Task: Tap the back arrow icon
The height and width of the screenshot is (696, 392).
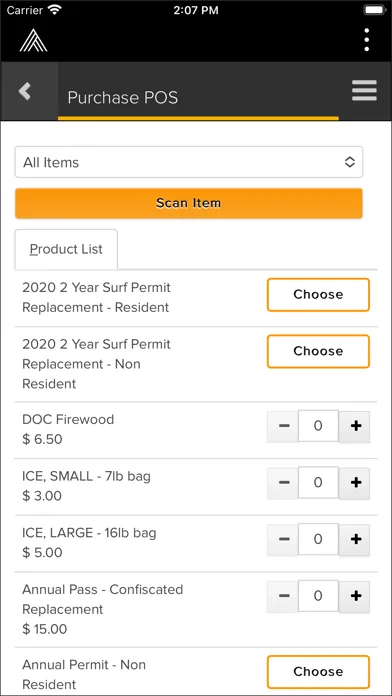Action: click(25, 91)
